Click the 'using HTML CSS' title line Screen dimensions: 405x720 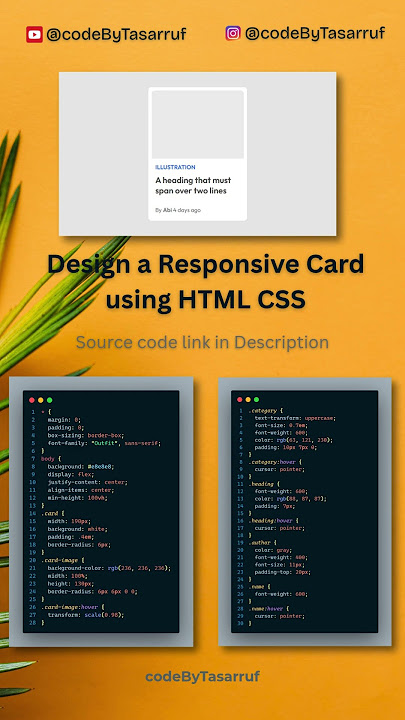click(206, 299)
